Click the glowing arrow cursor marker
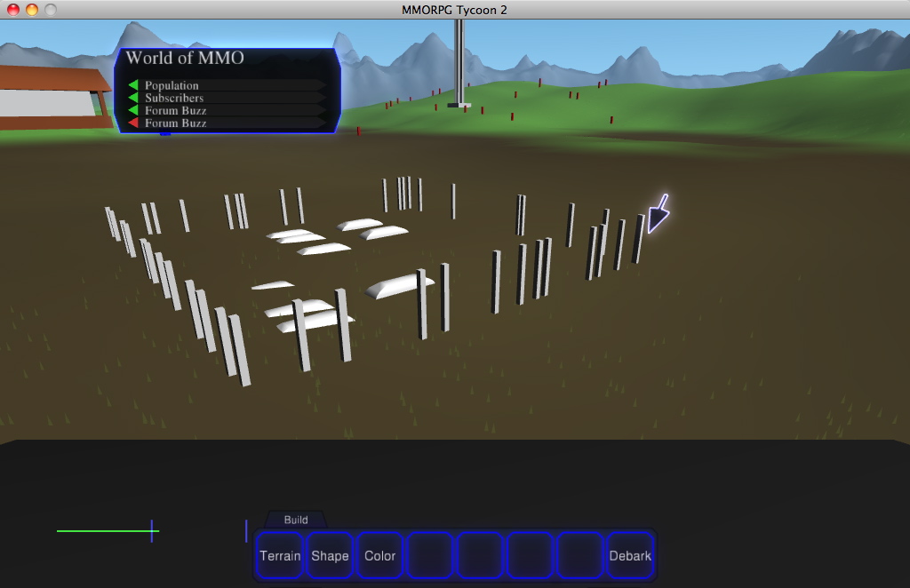The width and height of the screenshot is (910, 588). pos(659,214)
